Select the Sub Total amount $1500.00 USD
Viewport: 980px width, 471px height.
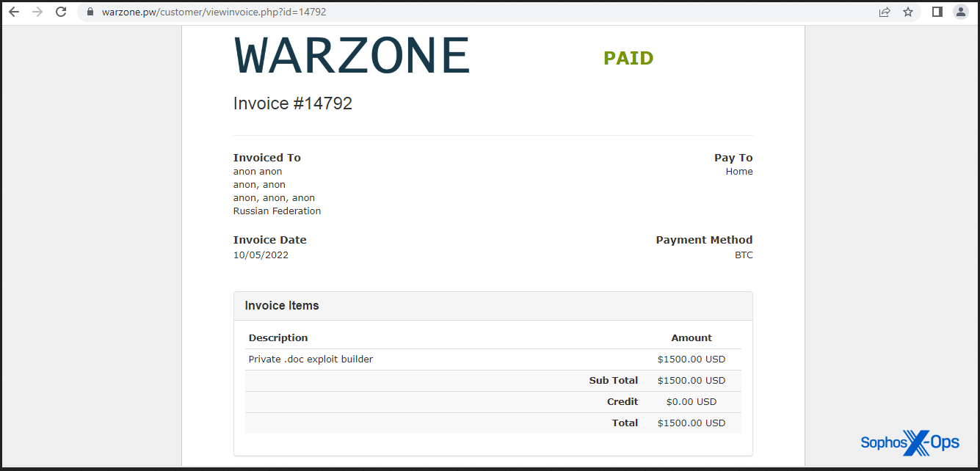pos(692,381)
